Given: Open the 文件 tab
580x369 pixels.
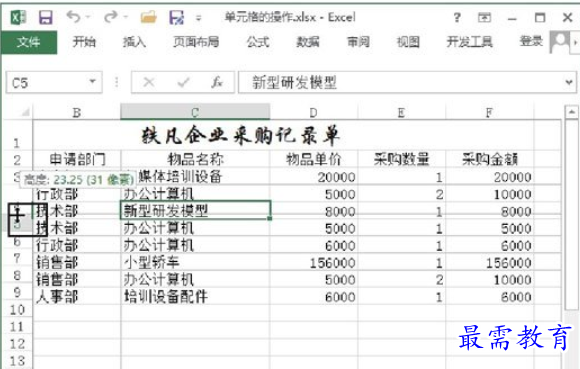Looking at the screenshot, I should pos(28,42).
